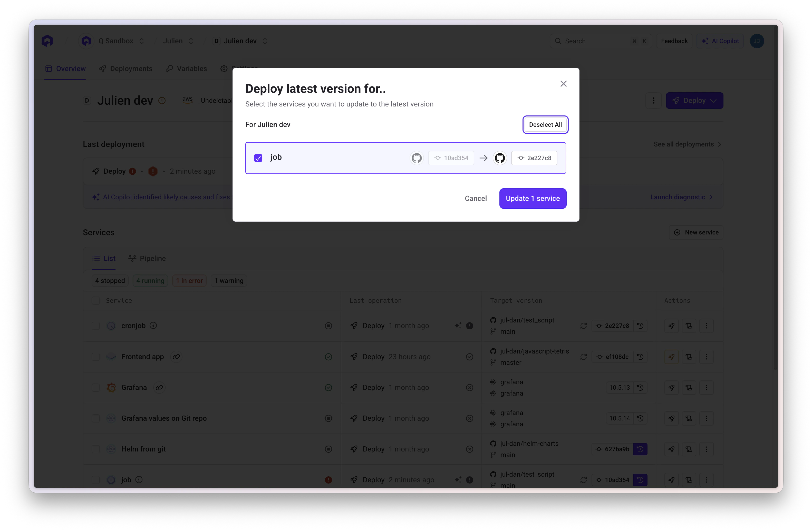The height and width of the screenshot is (531, 812).
Task: Open more actions menu for Frontend app
Action: tap(706, 357)
